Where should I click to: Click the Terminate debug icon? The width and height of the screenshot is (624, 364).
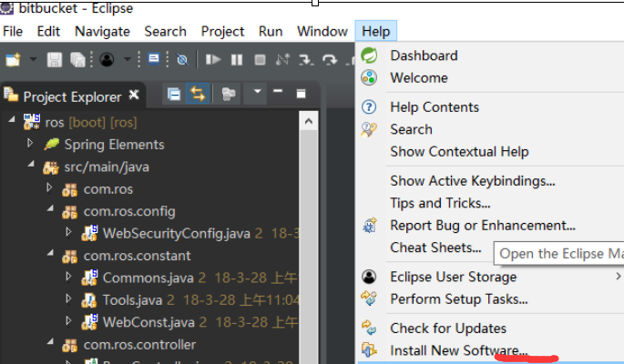[x=260, y=60]
